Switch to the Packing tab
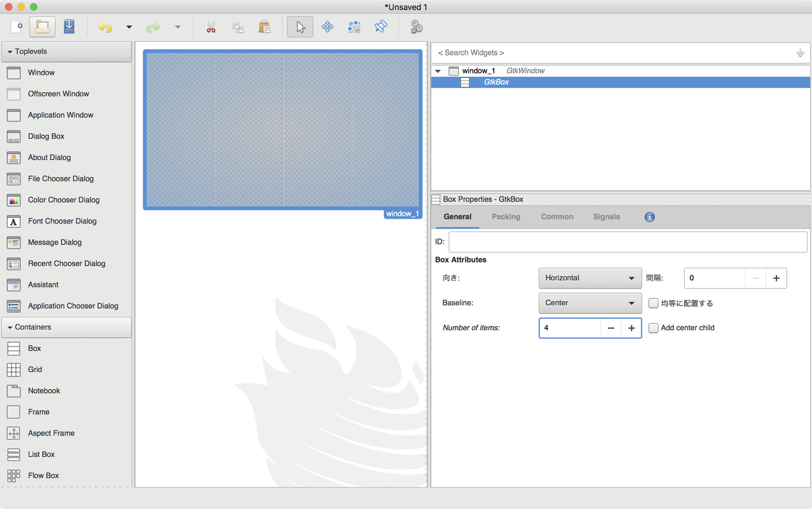 [x=506, y=216]
